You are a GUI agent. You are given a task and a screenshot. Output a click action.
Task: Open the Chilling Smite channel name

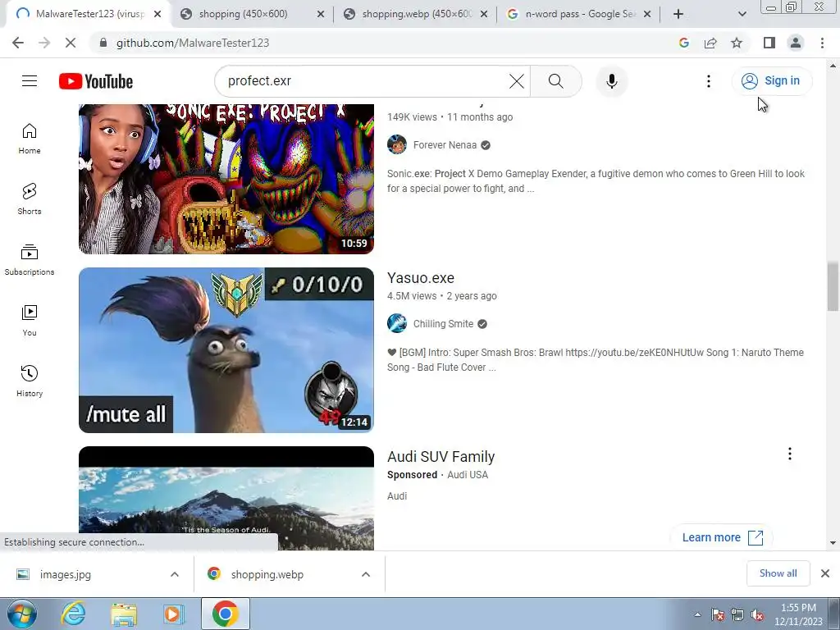(x=443, y=323)
